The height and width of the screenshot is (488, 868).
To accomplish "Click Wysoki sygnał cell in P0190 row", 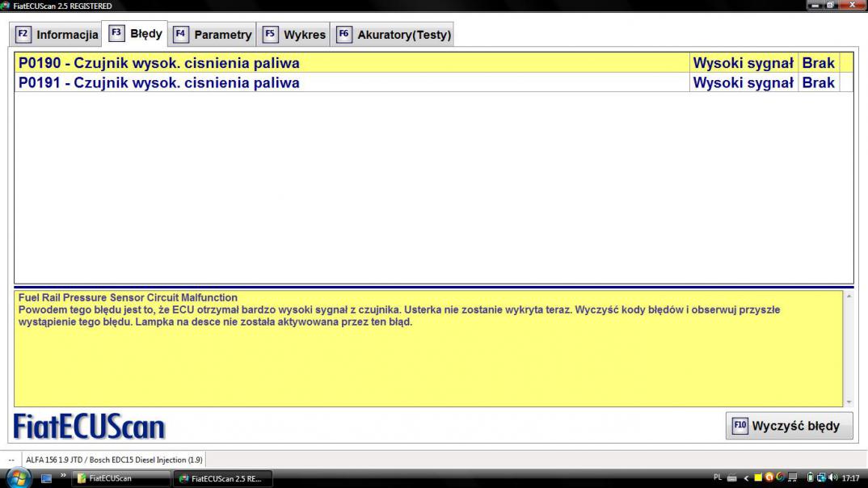I will point(744,62).
